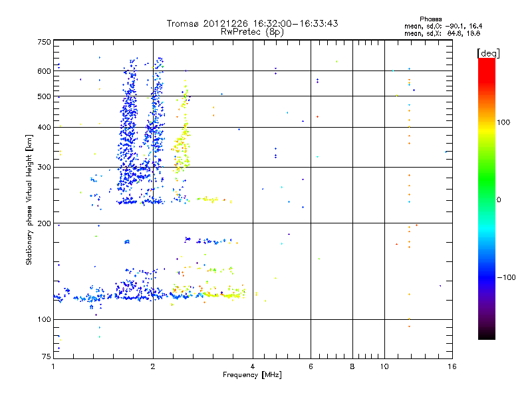Click the 'Frequency [MHz]' axis title
The width and height of the screenshot is (532, 399).
click(252, 375)
